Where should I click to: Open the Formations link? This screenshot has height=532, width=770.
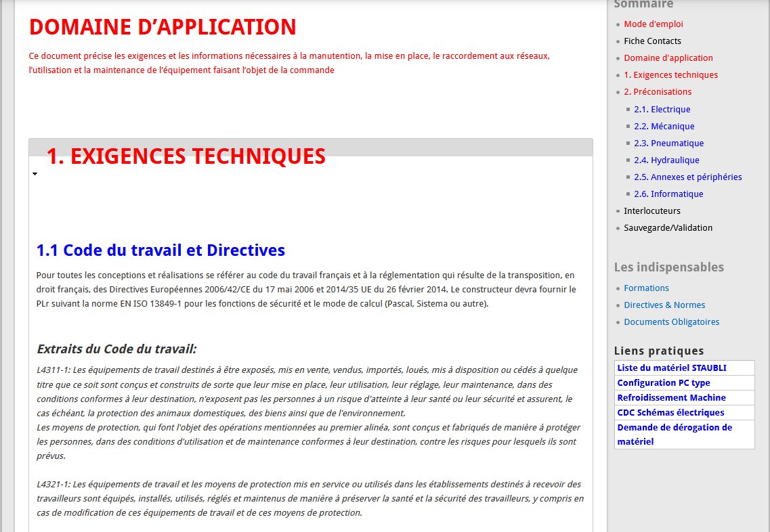646,288
